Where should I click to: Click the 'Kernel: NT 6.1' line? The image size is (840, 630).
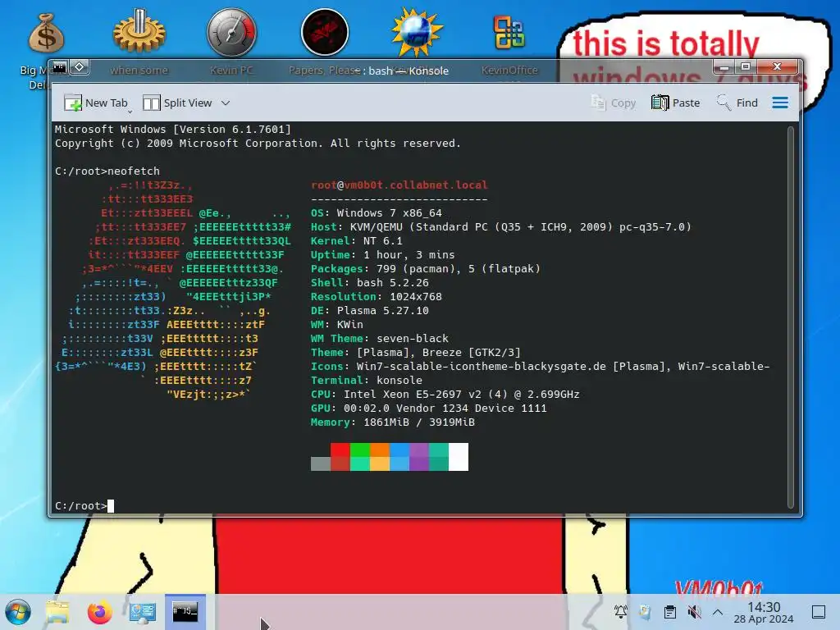[356, 240]
